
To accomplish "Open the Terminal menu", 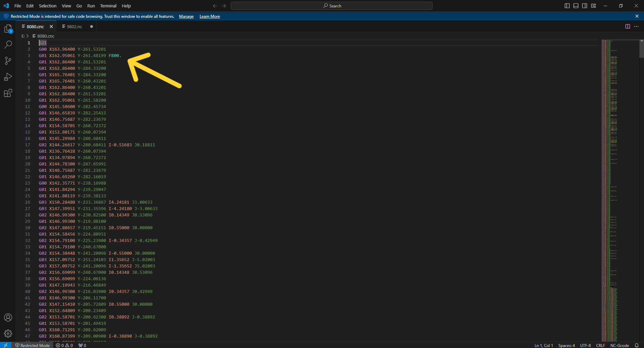I will (108, 6).
